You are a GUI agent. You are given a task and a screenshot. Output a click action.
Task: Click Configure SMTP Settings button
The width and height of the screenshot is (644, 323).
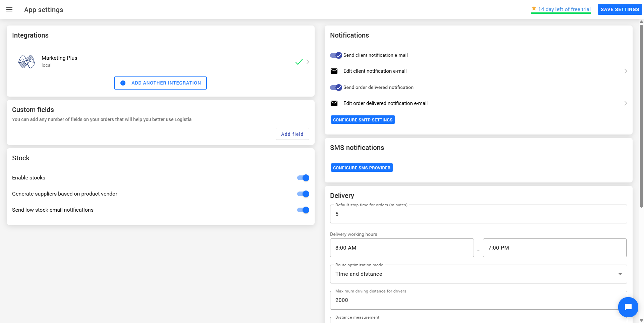pos(363,120)
